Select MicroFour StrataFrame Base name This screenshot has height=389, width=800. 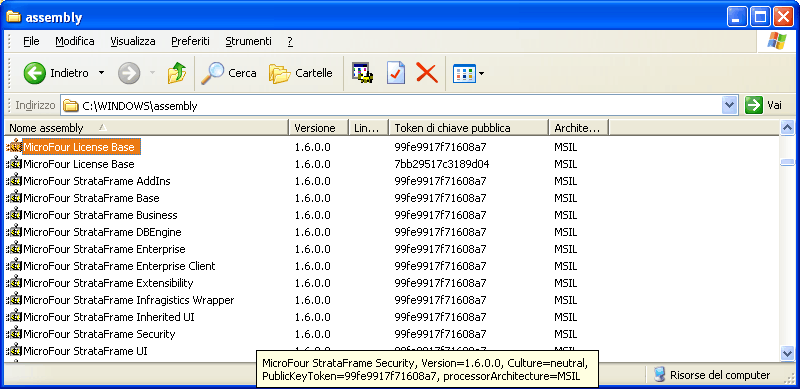point(91,198)
